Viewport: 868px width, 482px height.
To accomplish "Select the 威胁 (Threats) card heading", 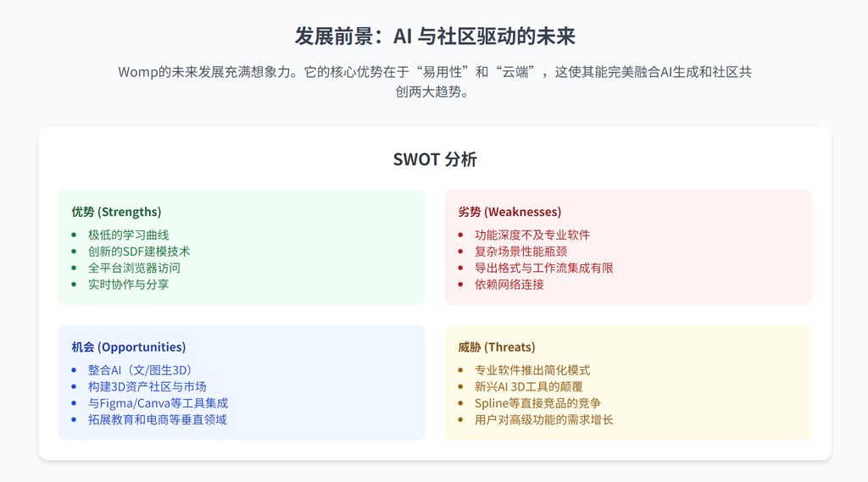I will [x=497, y=347].
